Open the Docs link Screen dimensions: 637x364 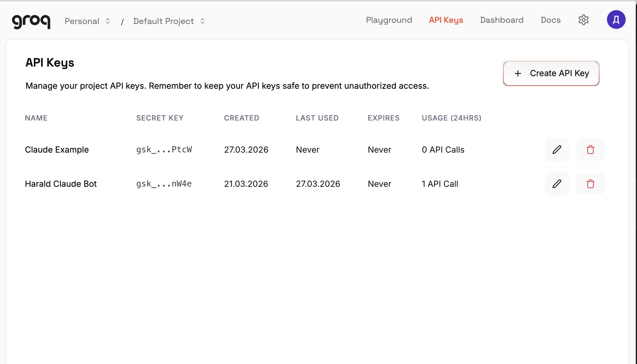(x=550, y=20)
